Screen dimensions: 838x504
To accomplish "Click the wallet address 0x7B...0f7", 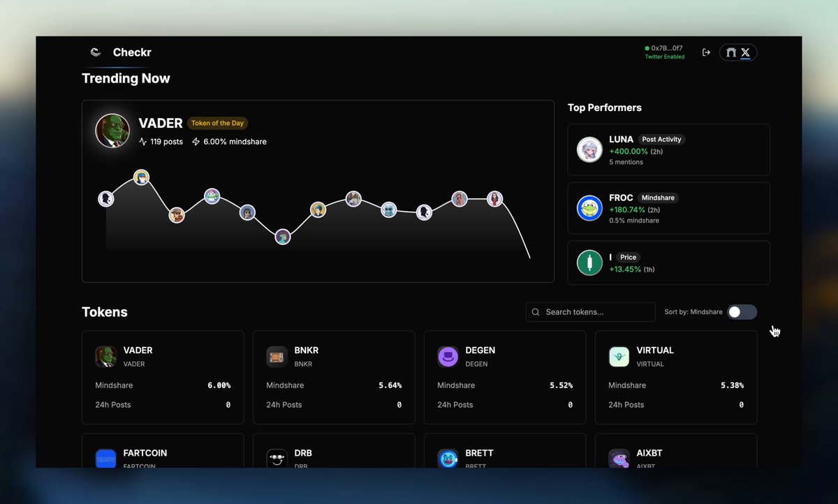I will [667, 48].
